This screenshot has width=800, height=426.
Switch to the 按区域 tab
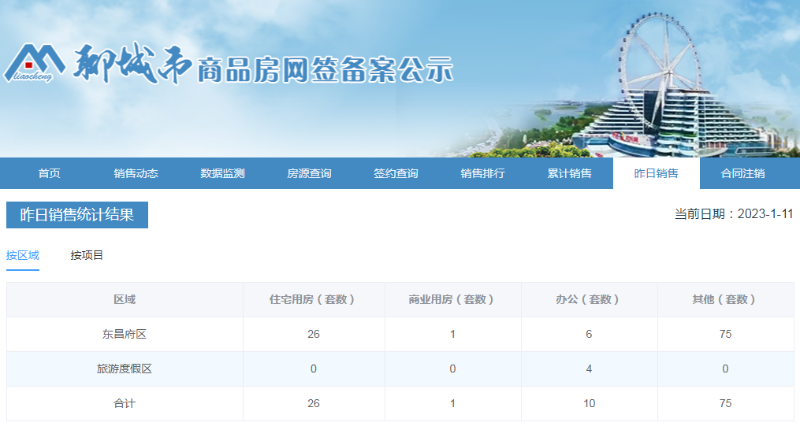click(23, 255)
